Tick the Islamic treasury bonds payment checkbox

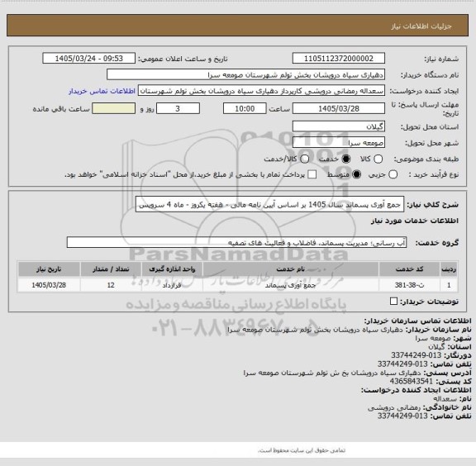pyautogui.click(x=312, y=174)
